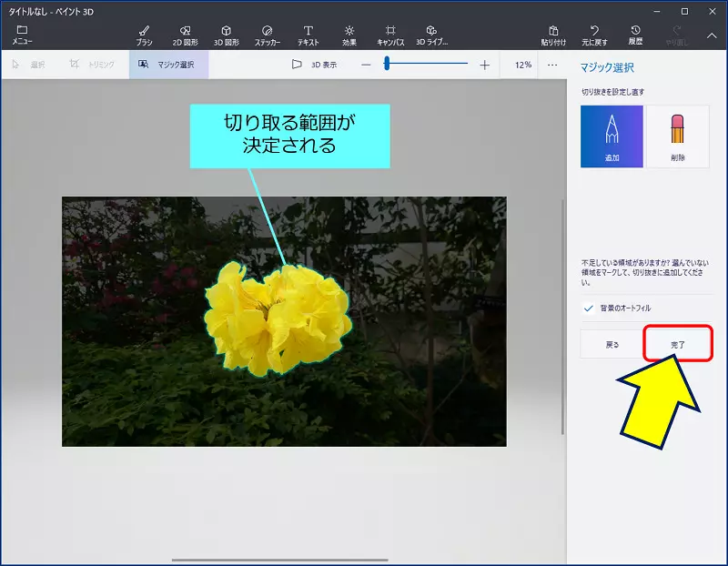The width and height of the screenshot is (728, 566).
Task: Zoom in with the plus button
Action: pos(484,65)
